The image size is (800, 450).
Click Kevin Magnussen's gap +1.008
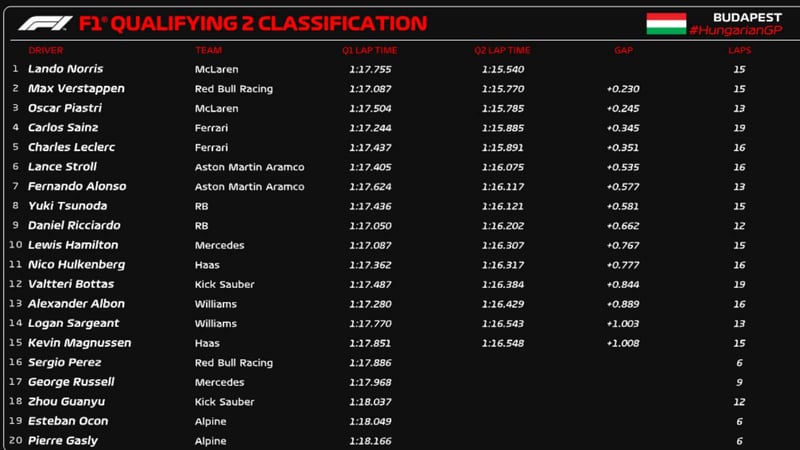pos(623,343)
